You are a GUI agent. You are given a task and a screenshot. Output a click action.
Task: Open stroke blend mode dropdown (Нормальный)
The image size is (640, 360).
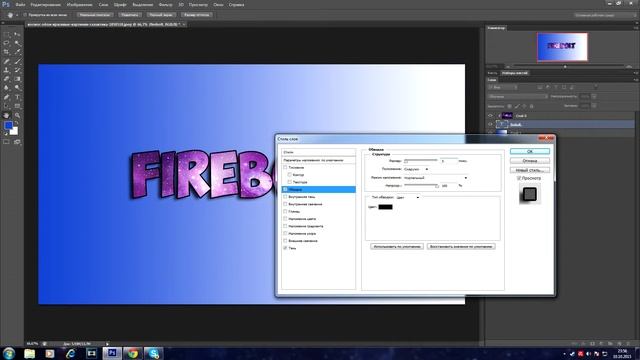pyautogui.click(x=435, y=178)
